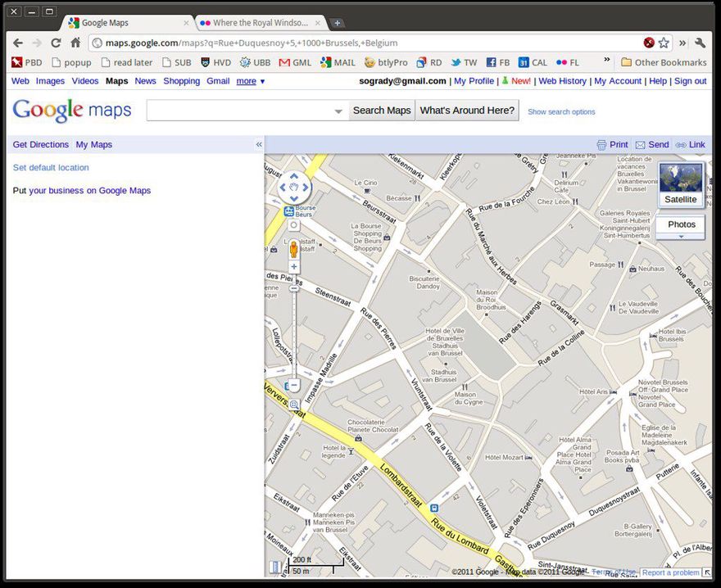This screenshot has height=588, width=721.
Task: Pan the map right with the right arrow
Action: coord(306,187)
